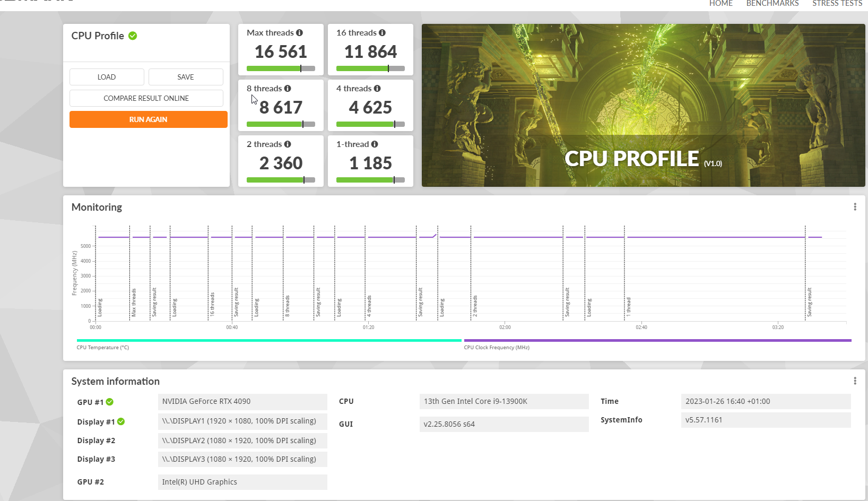Click the Intel(R) UHD Graphics field
This screenshot has height=501, width=868.
(x=242, y=482)
